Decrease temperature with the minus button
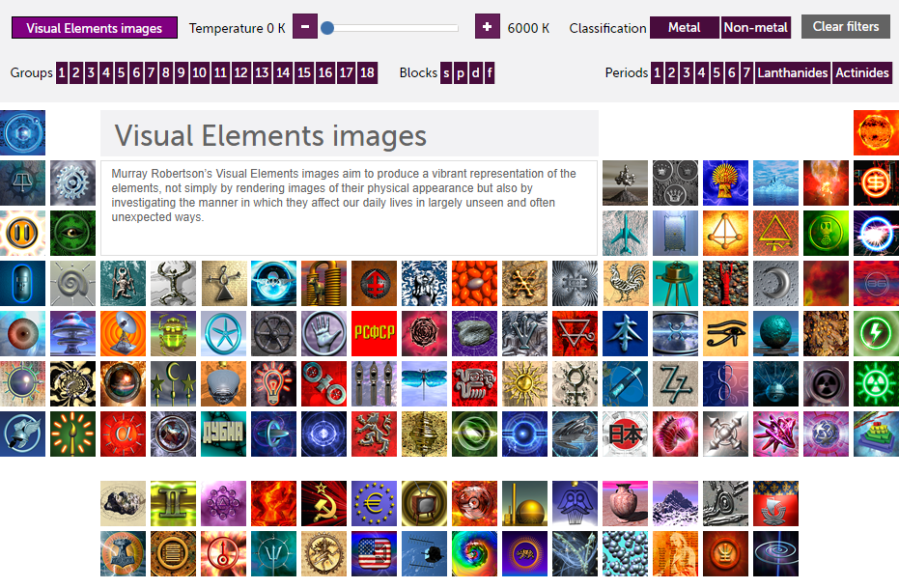The width and height of the screenshot is (899, 588). (305, 26)
